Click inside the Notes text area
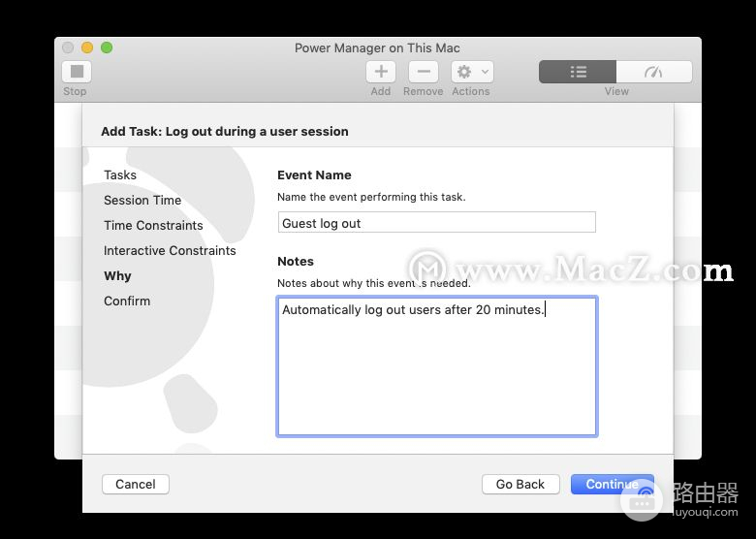The image size is (756, 539). [x=436, y=368]
